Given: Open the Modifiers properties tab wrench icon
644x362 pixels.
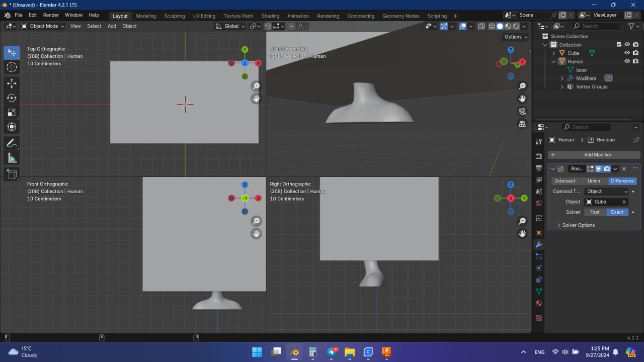Looking at the screenshot, I should tap(539, 245).
